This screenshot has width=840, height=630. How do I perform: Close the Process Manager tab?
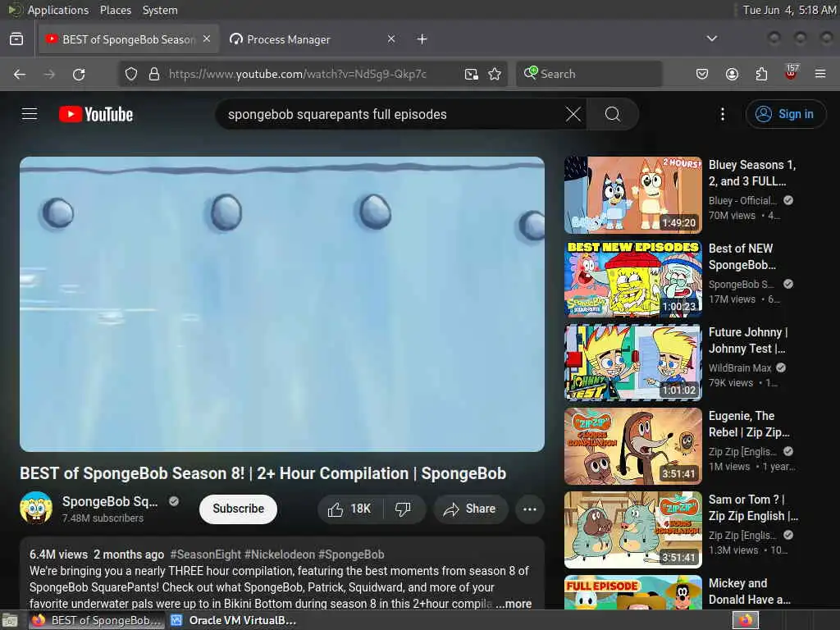tap(391, 39)
